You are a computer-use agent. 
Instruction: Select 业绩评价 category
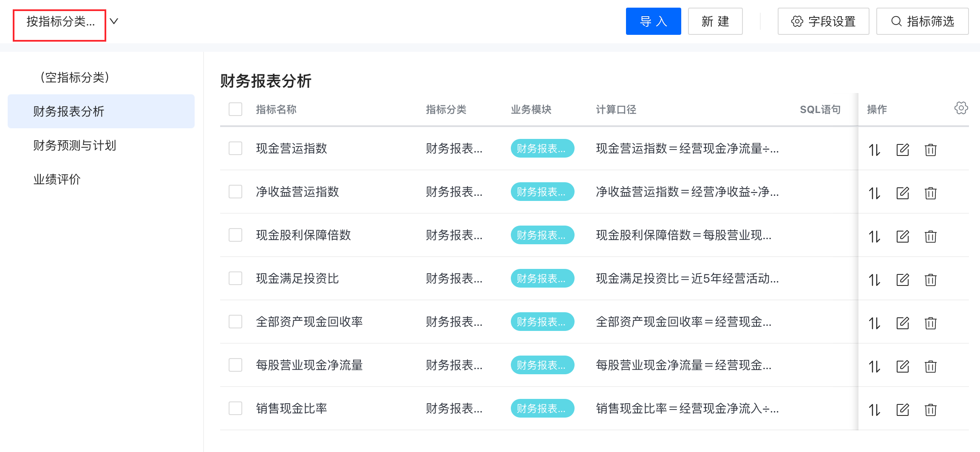coord(101,179)
